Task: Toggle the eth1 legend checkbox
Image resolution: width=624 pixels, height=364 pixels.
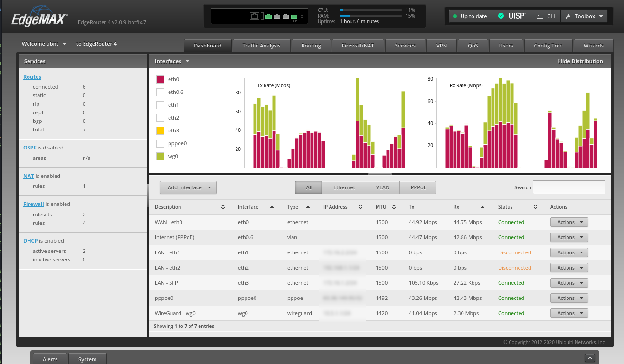Action: [160, 105]
